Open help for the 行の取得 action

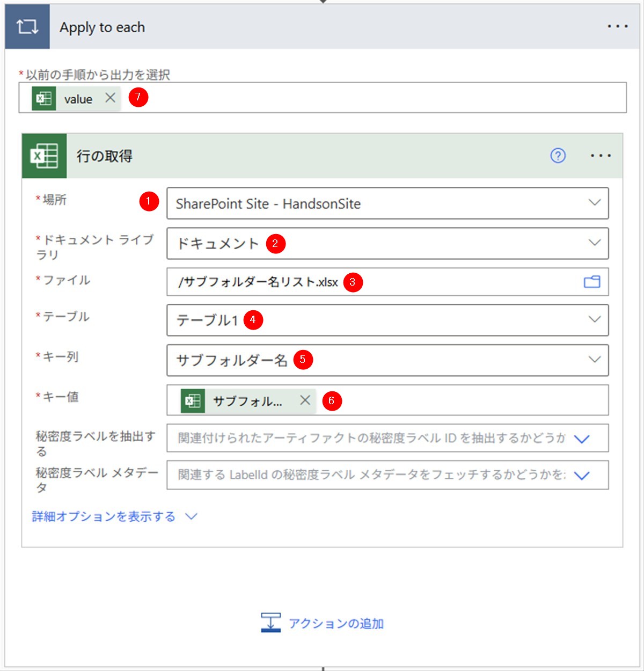point(558,156)
